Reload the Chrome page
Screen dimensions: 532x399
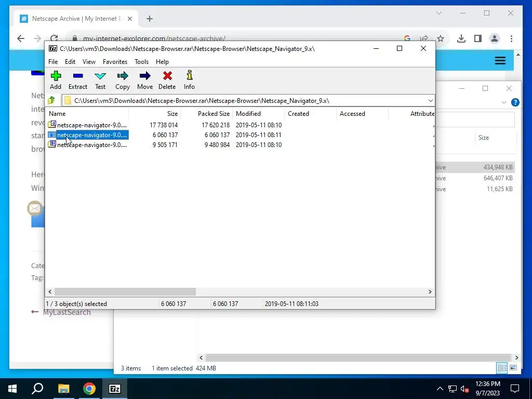coord(54,38)
